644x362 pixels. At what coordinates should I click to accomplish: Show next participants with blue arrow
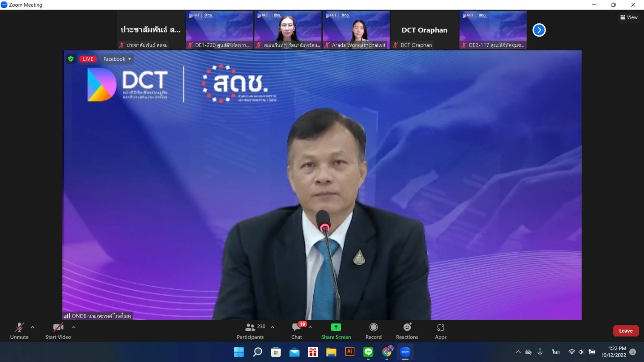[x=539, y=30]
